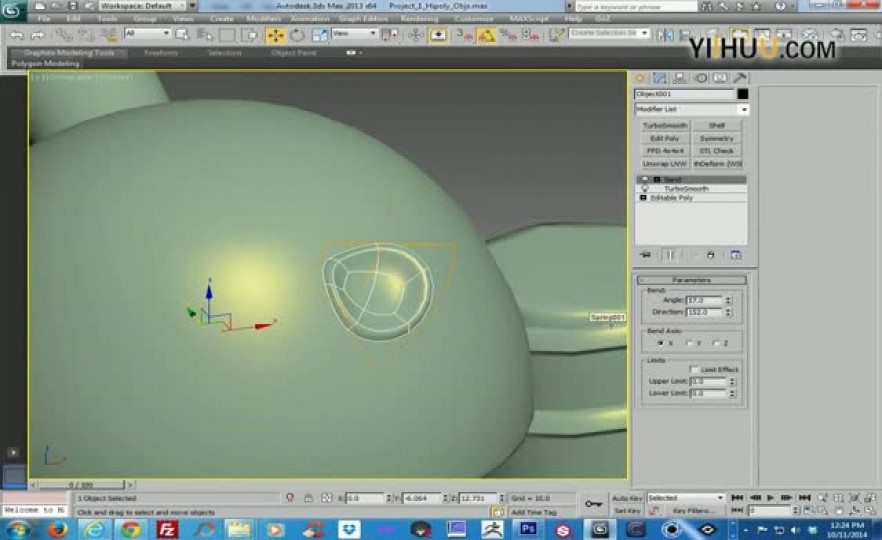Screen dimensions: 882x540
Task: Click the time slider at frame 0
Action: tap(81, 485)
